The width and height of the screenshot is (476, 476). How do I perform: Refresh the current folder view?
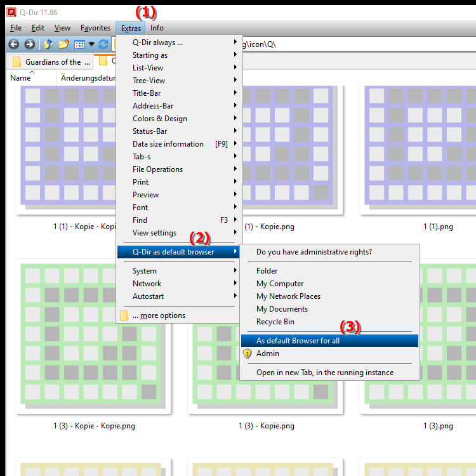coord(103,44)
